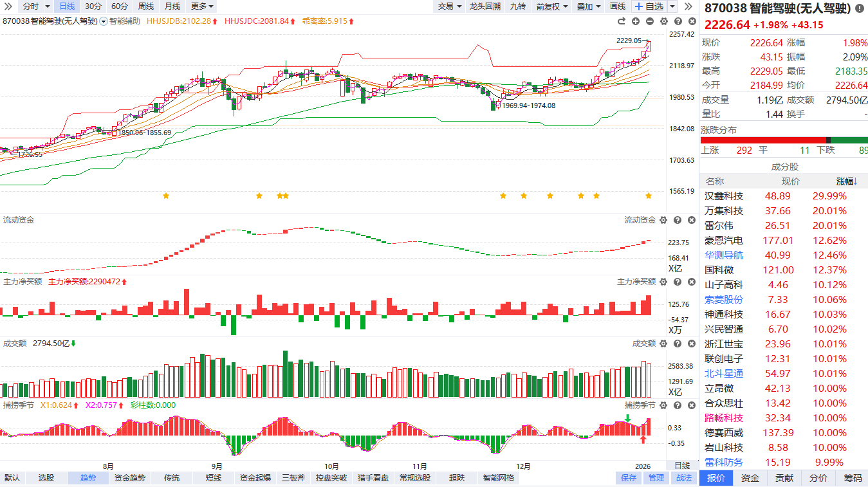
Task: Open the 叠加 overlay dropdown
Action: tap(588, 6)
